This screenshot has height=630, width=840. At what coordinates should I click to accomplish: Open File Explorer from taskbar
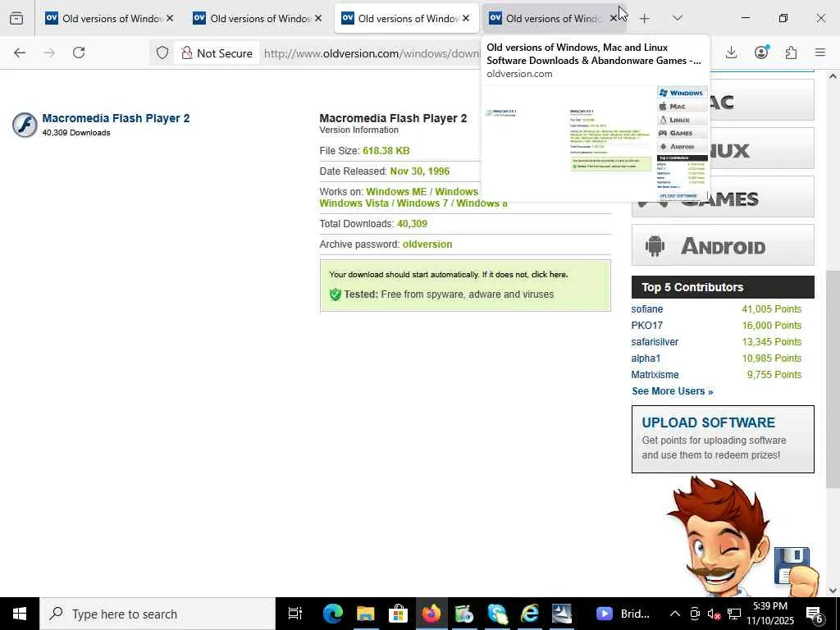[365, 614]
